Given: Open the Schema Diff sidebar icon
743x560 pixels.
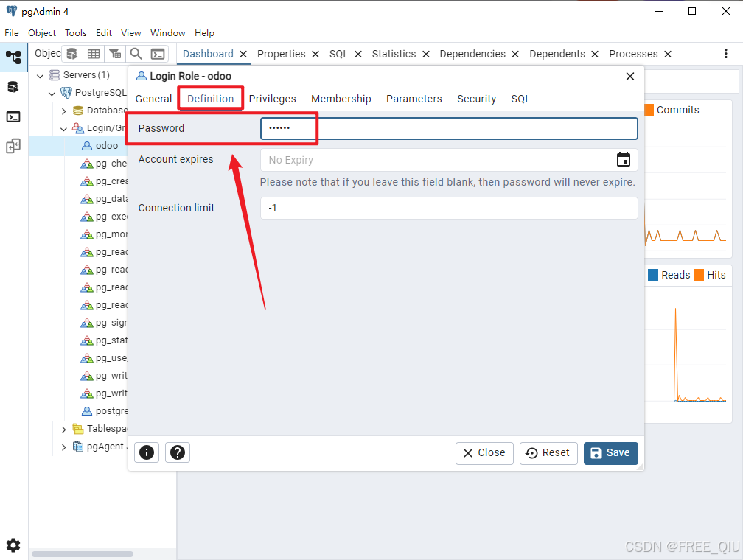Looking at the screenshot, I should pyautogui.click(x=13, y=146).
